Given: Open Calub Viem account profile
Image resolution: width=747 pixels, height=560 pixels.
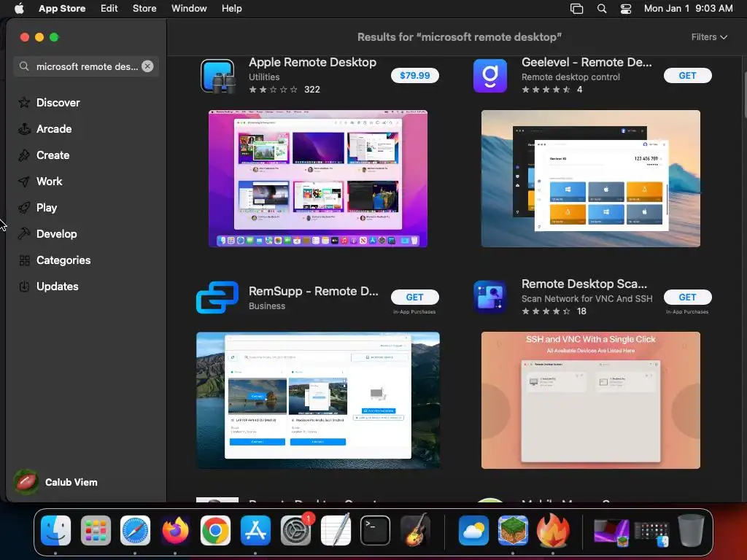Looking at the screenshot, I should point(56,483).
